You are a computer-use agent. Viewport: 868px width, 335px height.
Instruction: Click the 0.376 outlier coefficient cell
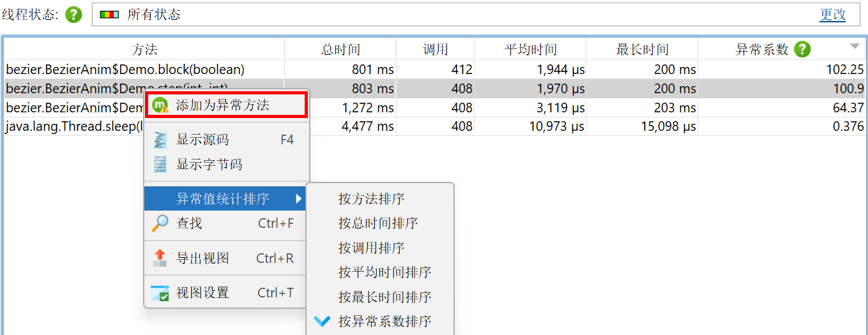(782, 126)
